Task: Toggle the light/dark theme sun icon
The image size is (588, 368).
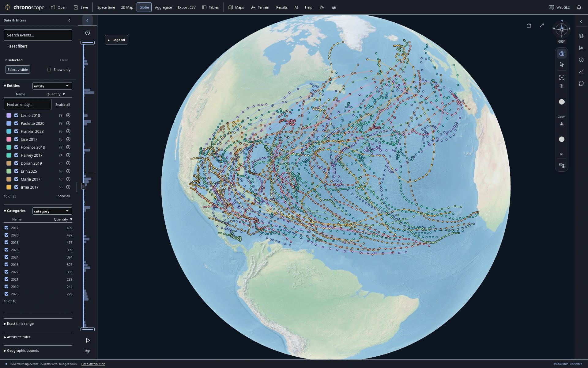Action: tap(322, 7)
